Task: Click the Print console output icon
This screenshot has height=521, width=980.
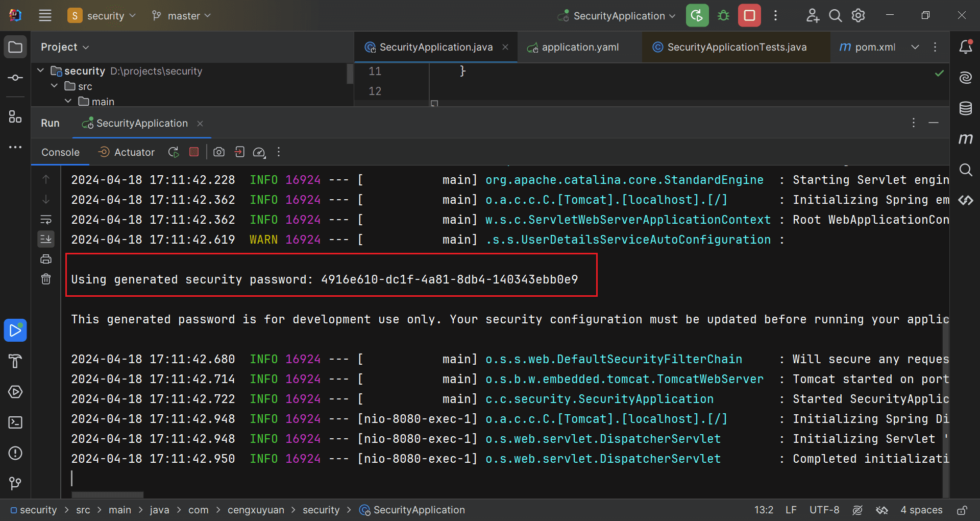Action: (x=46, y=259)
